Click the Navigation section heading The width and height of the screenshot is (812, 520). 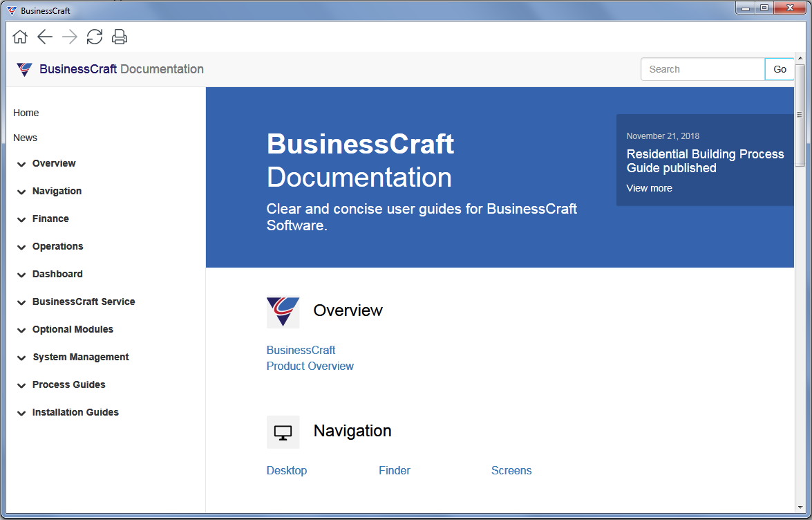click(x=352, y=431)
